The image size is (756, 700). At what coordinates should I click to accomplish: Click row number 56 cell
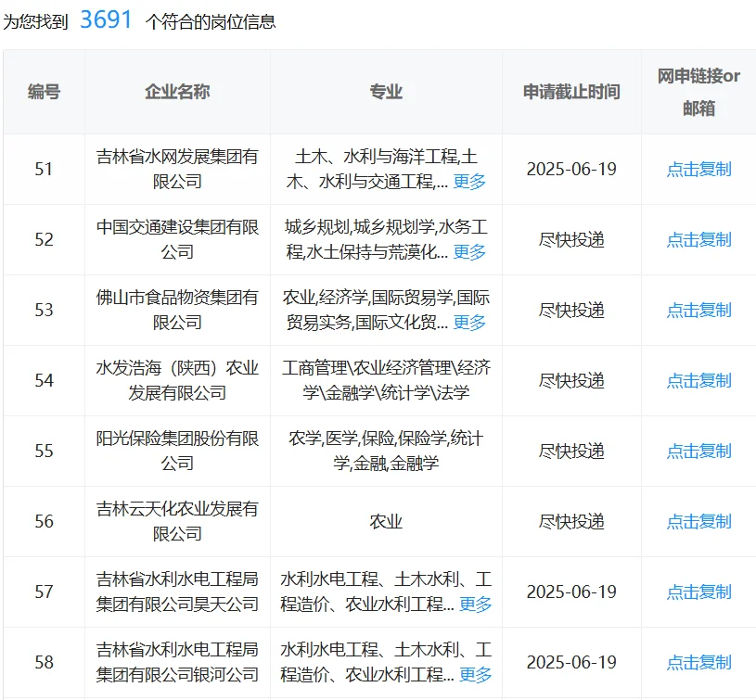click(x=44, y=521)
